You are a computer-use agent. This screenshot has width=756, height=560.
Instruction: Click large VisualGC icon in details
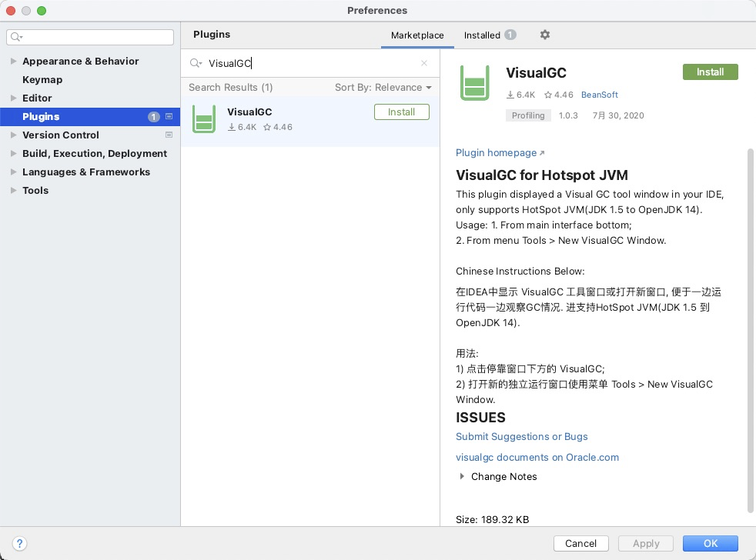tap(474, 83)
